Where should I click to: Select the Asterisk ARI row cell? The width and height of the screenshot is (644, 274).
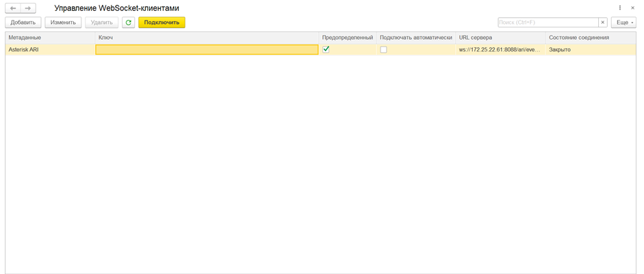pyautogui.click(x=49, y=49)
